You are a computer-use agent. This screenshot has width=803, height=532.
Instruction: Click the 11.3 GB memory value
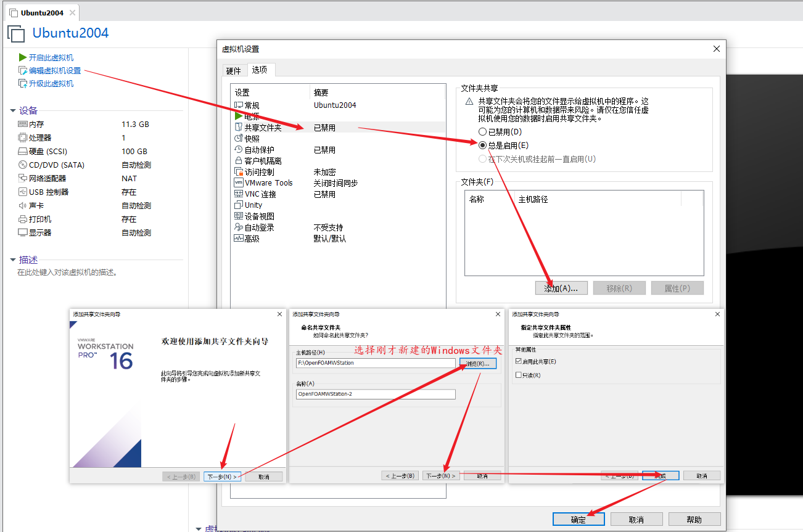pos(135,124)
